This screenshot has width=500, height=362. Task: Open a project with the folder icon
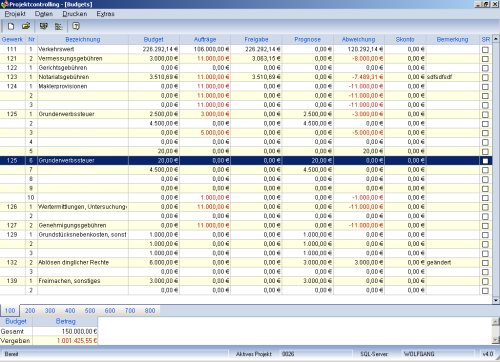(x=26, y=26)
